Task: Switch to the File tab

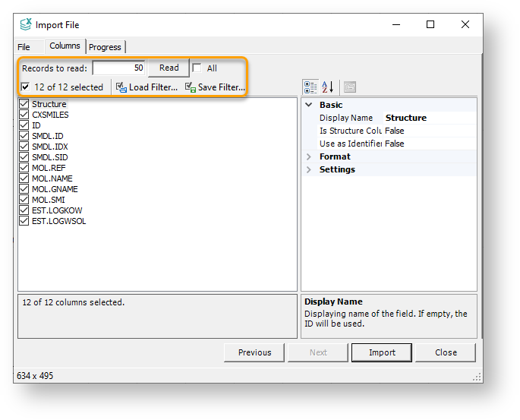Action: point(24,47)
